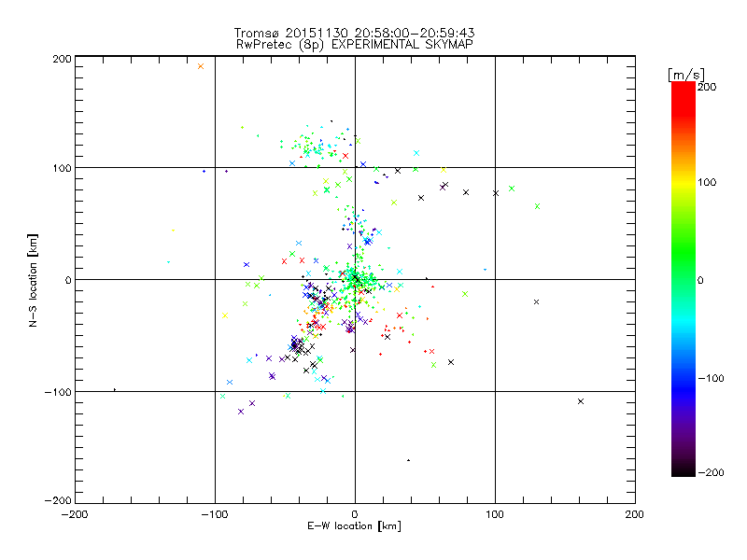The height and width of the screenshot is (560, 747).
Task: Click the colorbar tick label '-200'
Action: click(711, 472)
